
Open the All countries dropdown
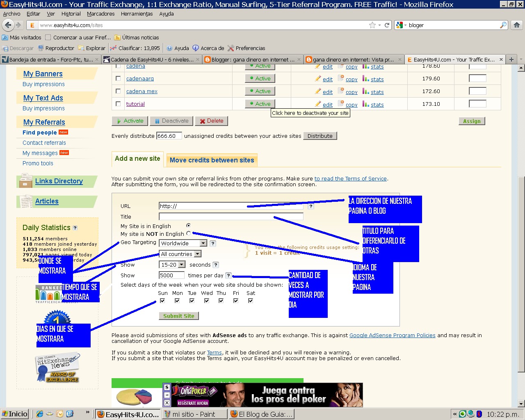point(180,254)
